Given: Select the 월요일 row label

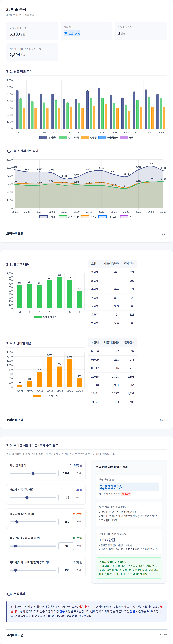Looking at the screenshot, I should 95,272.
